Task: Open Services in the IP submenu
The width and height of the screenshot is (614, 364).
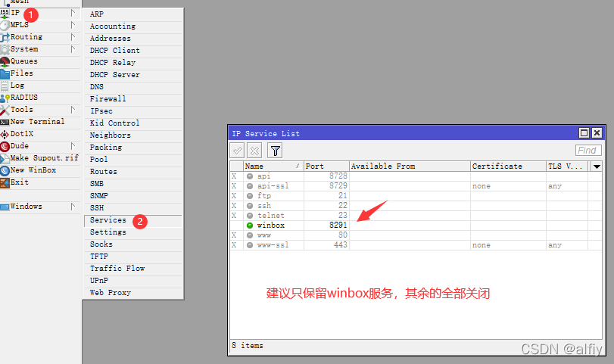Action: (133, 220)
